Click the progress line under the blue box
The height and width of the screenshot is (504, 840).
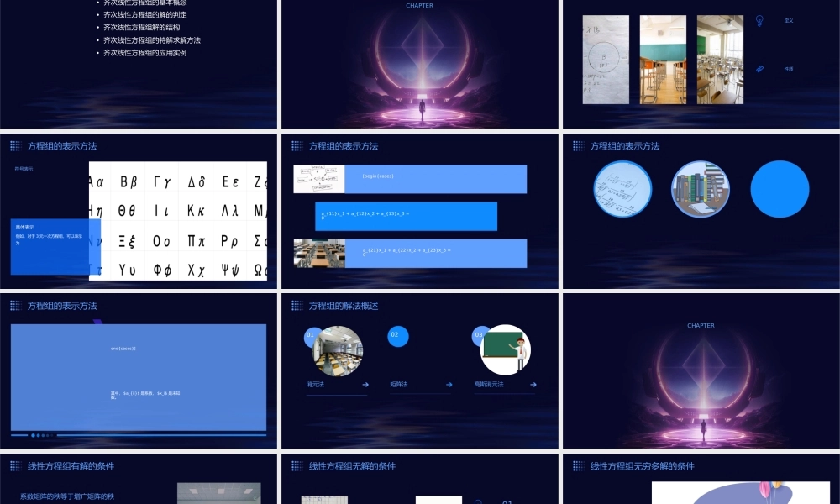(139, 435)
